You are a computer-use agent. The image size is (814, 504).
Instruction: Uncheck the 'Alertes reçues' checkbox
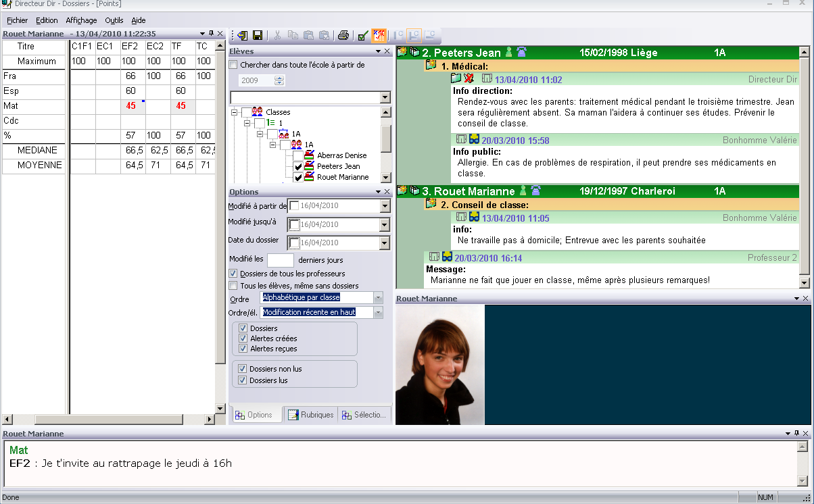(x=243, y=349)
